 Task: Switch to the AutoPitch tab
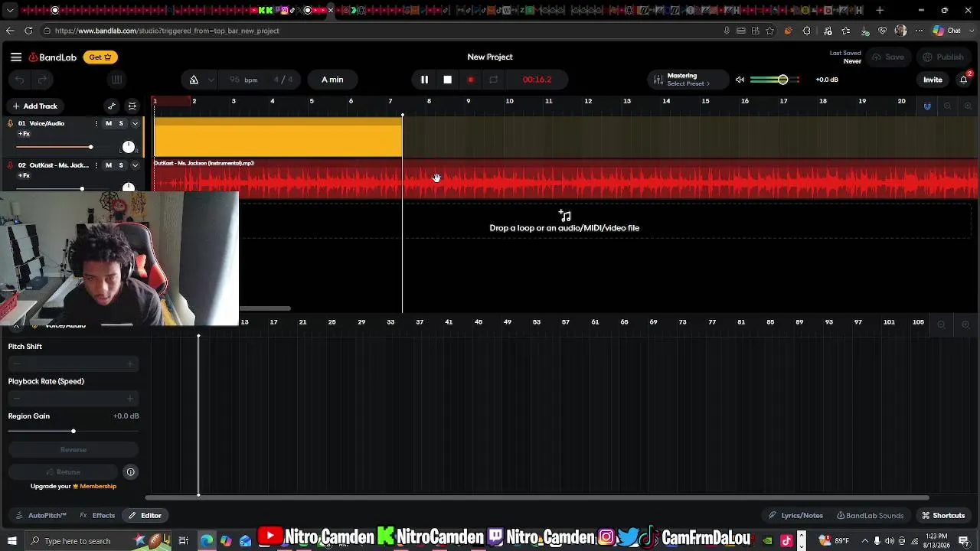(x=42, y=516)
